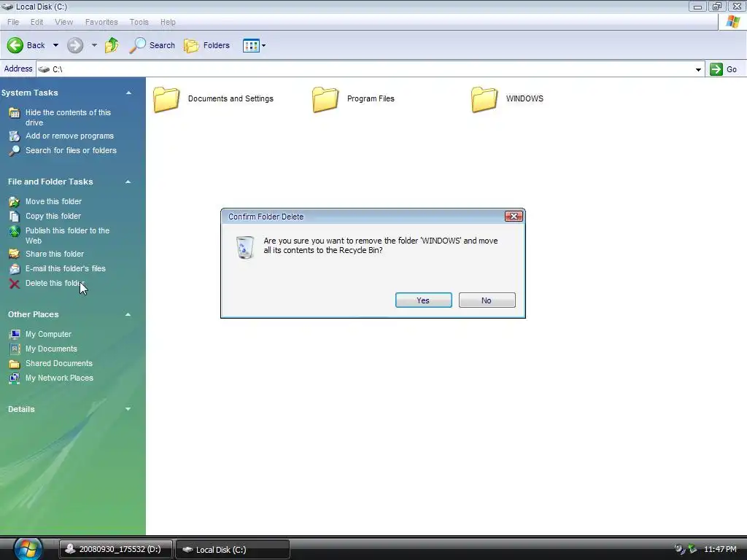Click the system tray clock

(720, 549)
